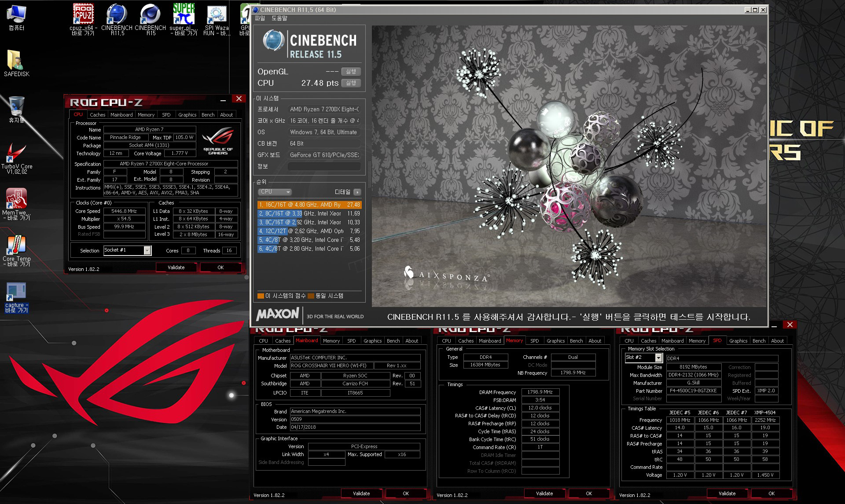
Task: Open the cpuz_x64 shortcut icon
Action: [x=83, y=19]
